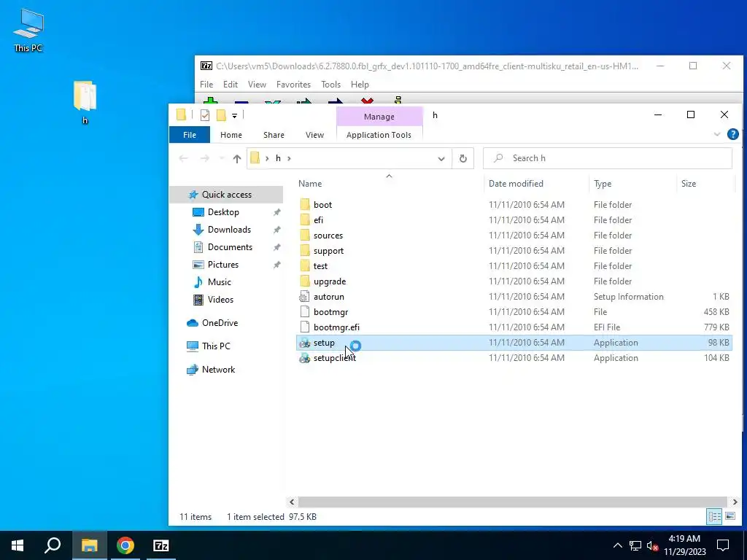
Task: Switch to Large icons view button
Action: coord(729,516)
